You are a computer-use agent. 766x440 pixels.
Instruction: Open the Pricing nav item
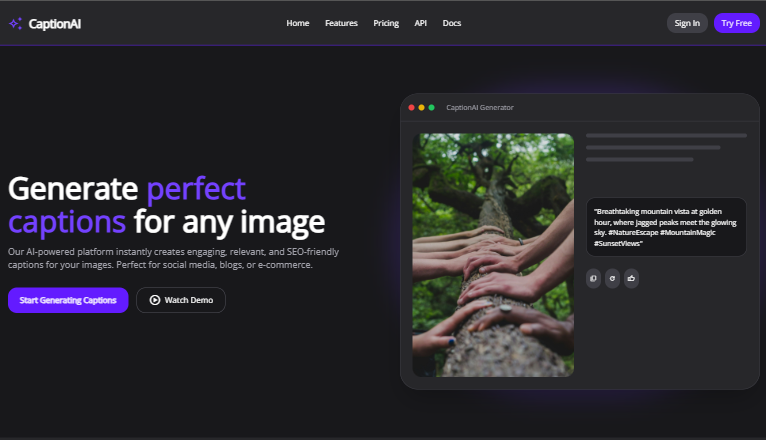pyautogui.click(x=386, y=23)
